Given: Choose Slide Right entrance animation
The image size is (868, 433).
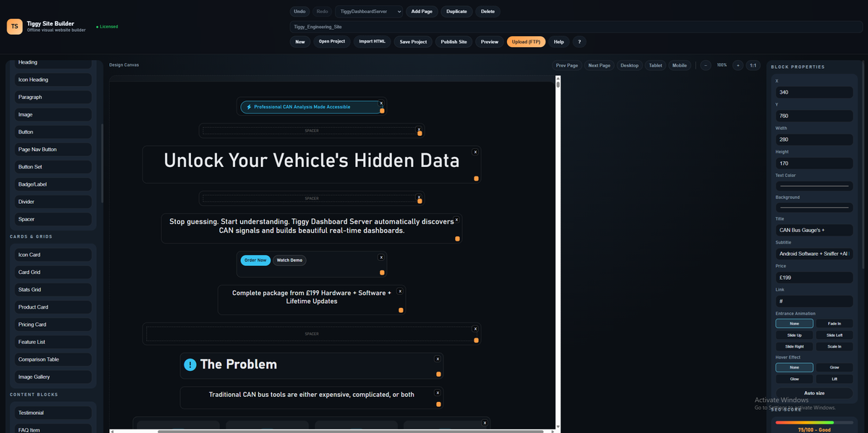Looking at the screenshot, I should 794,347.
